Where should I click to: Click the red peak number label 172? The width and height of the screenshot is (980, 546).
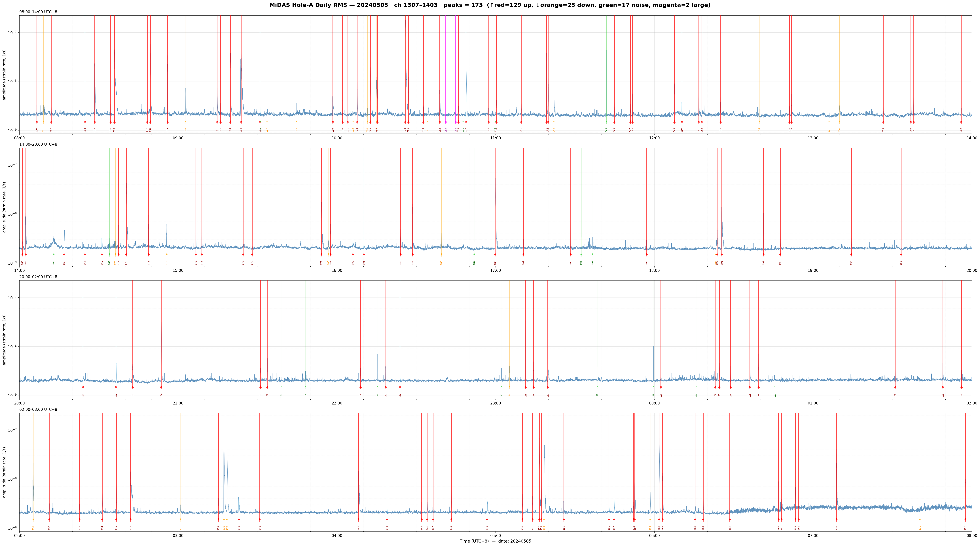click(x=965, y=528)
